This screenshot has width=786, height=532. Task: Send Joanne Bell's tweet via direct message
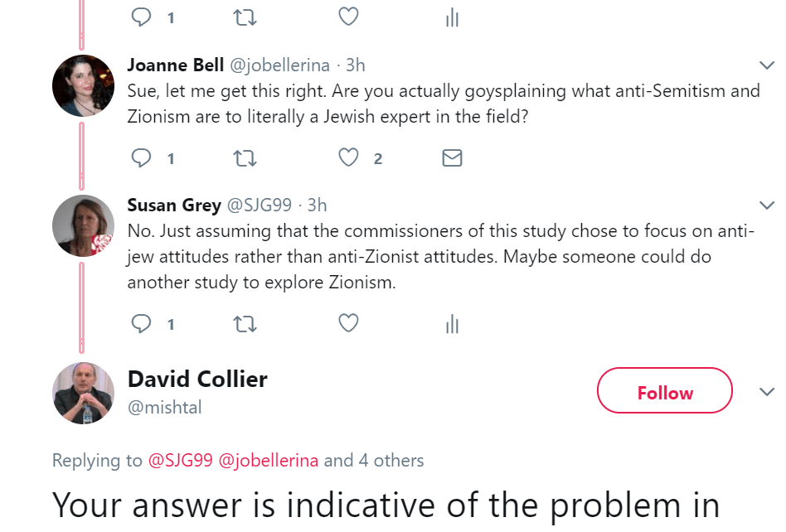452,157
